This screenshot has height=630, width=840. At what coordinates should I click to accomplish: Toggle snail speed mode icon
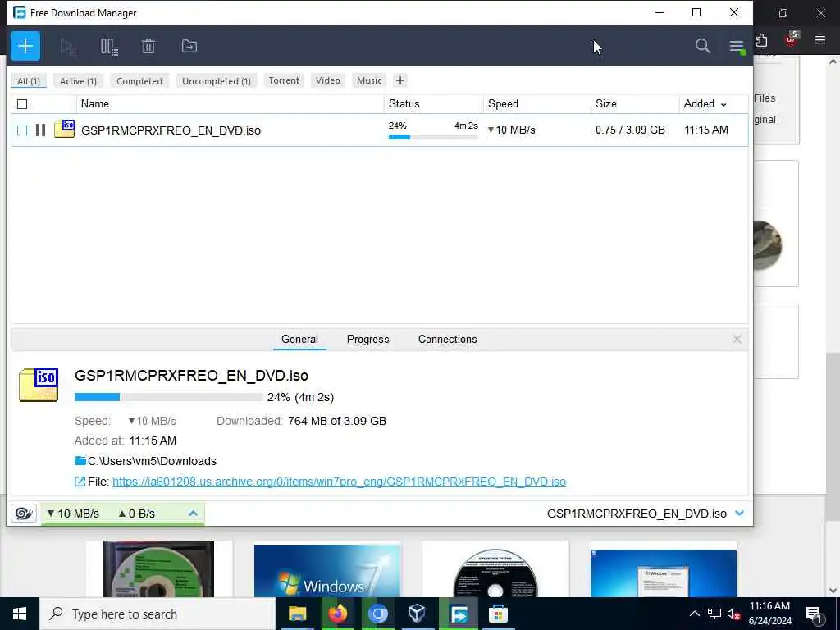pos(24,514)
